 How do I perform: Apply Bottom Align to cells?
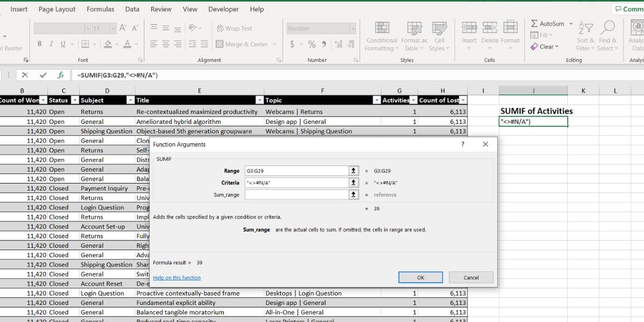(178, 28)
